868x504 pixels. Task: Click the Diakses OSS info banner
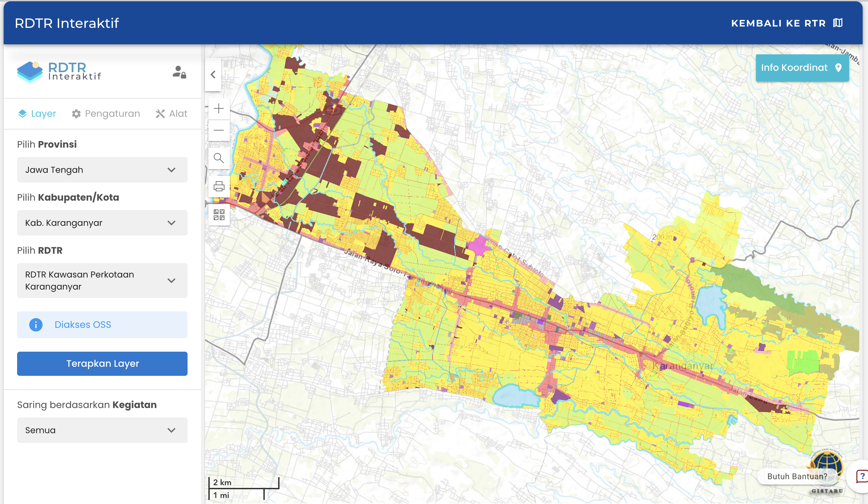tap(102, 324)
